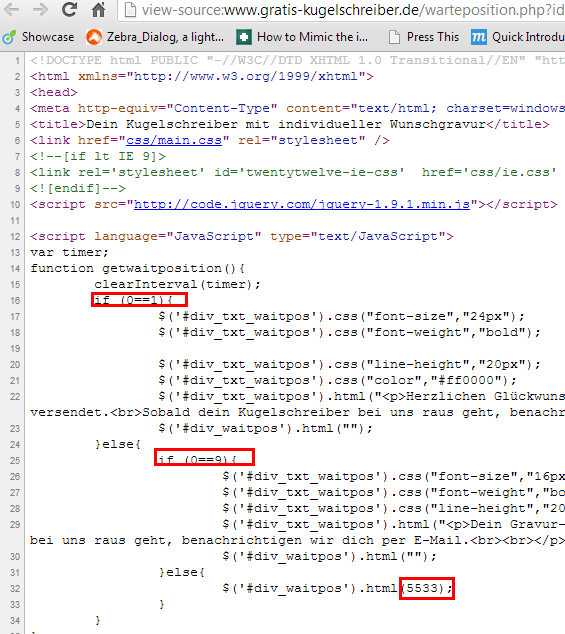Viewport: 565px width, 634px height.
Task: Click the 'if (0==1){' statement
Action: [134, 300]
